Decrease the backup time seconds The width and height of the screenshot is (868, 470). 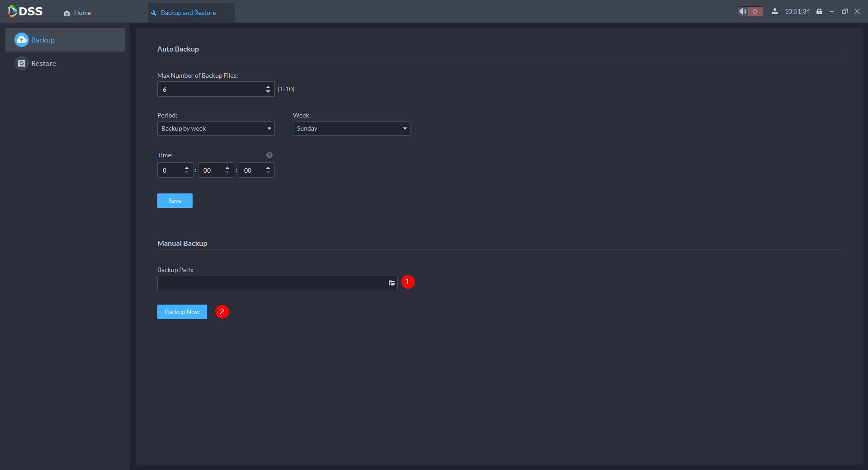268,173
